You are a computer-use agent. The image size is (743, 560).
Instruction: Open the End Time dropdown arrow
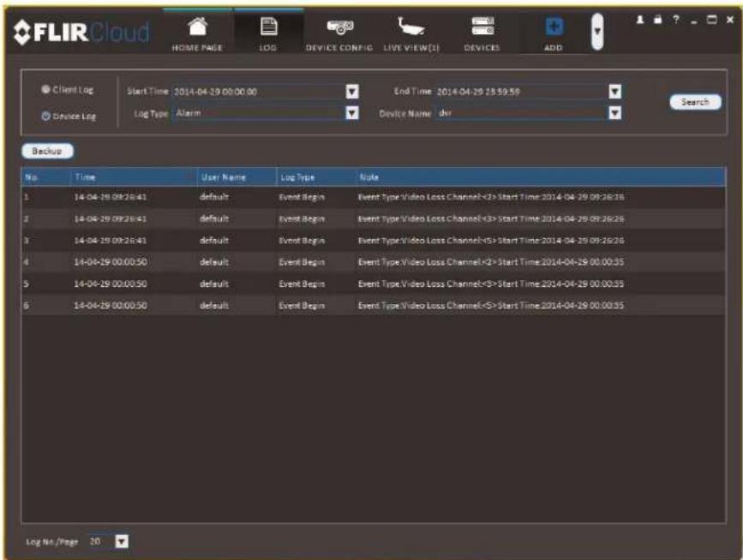pos(615,92)
